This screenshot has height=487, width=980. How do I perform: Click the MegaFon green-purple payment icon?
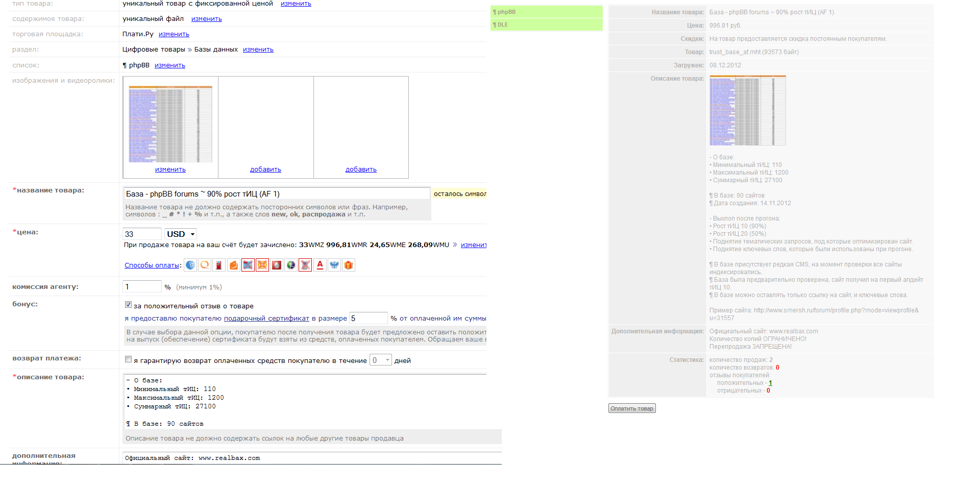coord(291,265)
